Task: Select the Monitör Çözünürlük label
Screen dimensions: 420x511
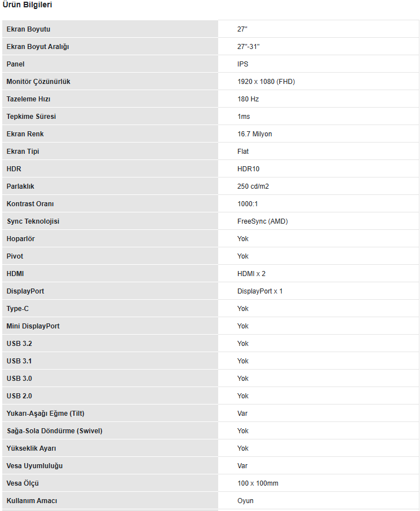Action: pos(38,82)
